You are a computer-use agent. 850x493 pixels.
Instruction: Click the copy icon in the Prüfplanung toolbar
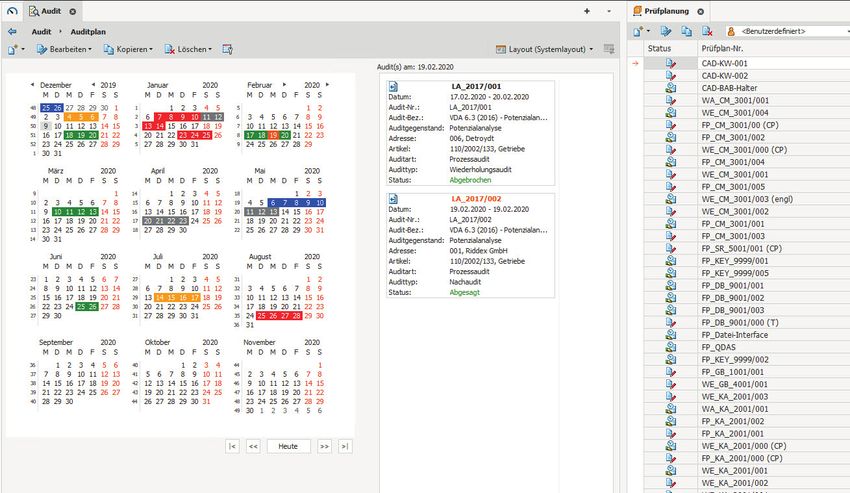[x=688, y=32]
